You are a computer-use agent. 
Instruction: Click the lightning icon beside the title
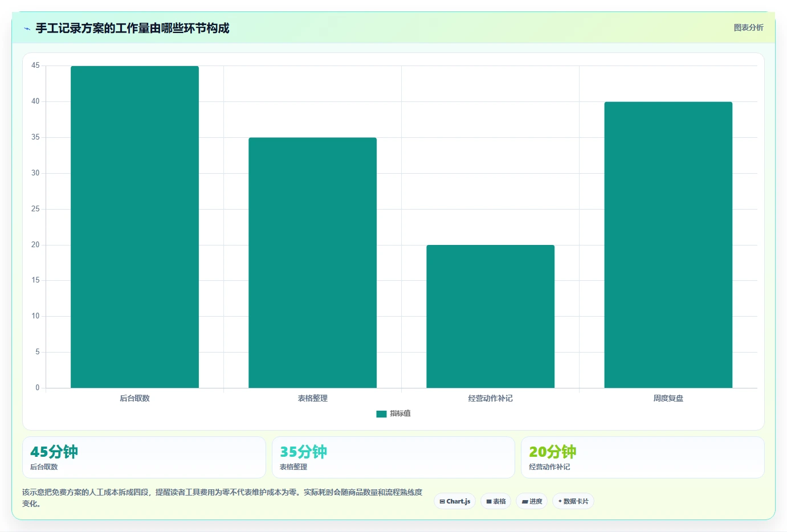(x=27, y=28)
